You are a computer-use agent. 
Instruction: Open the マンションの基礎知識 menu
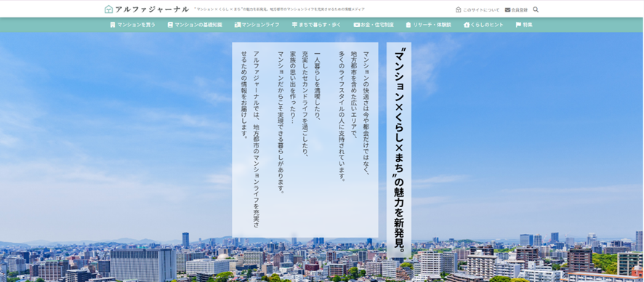[x=195, y=25]
